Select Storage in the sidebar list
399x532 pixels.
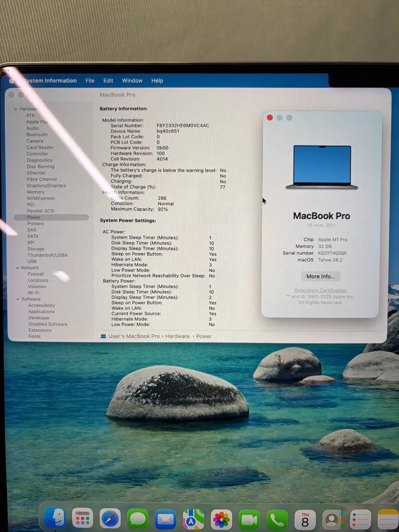pos(36,249)
